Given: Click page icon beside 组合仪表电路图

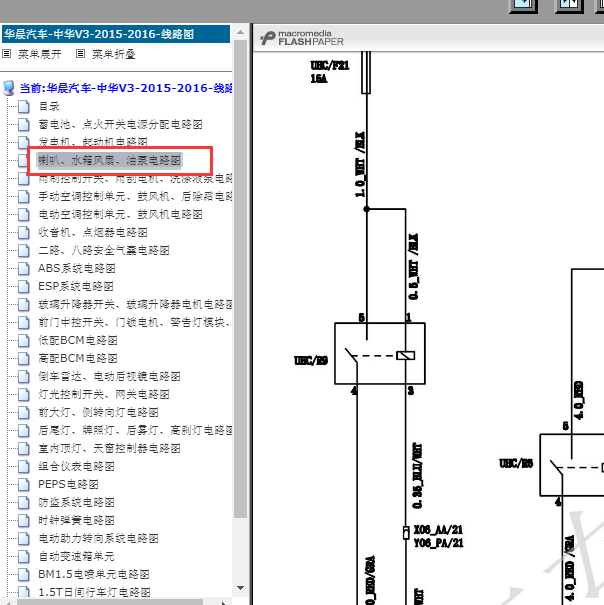Looking at the screenshot, I should 24,466.
